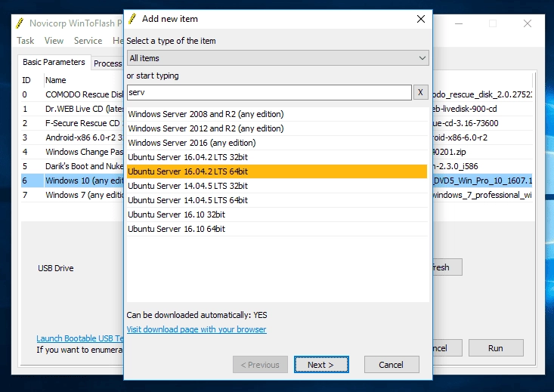Screen dimensions: 554x392
Task: Click the WinToFlash pencil icon in main window
Action: (20, 23)
